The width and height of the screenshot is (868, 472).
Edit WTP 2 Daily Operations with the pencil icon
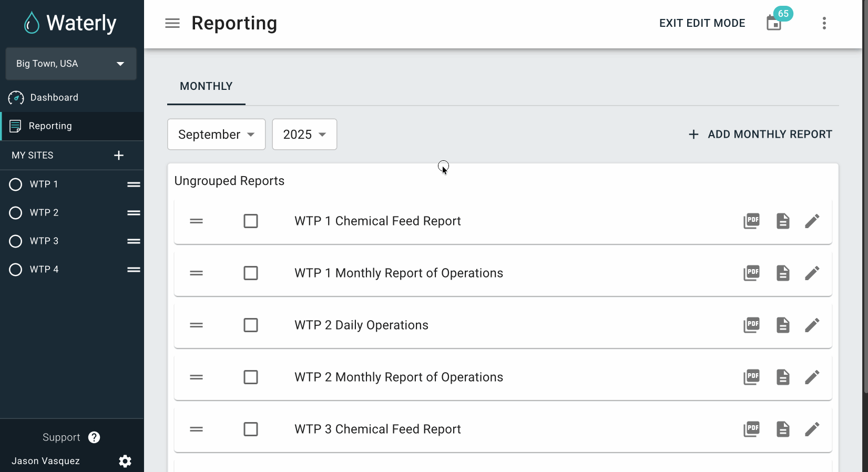pos(812,325)
